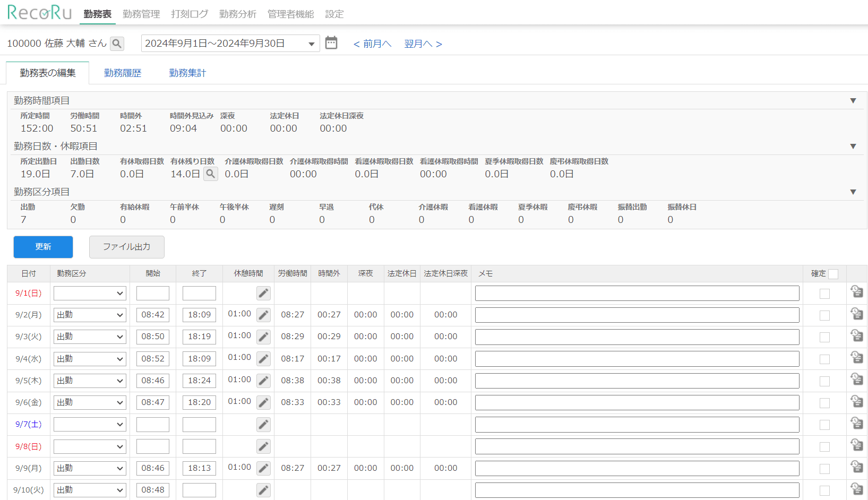Screen dimensions: 868x500
Task: Toggle the 確定 header select-all checkbox
Action: tap(833, 274)
